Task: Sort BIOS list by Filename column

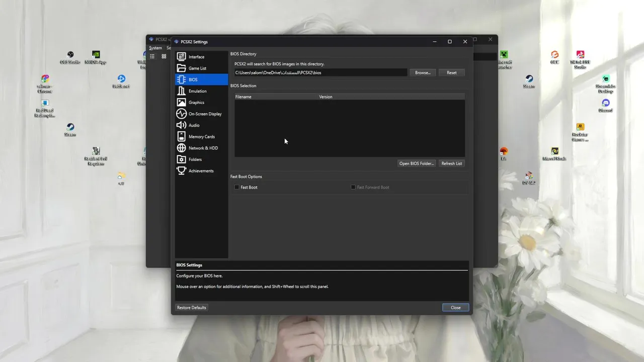Action: tap(276, 97)
